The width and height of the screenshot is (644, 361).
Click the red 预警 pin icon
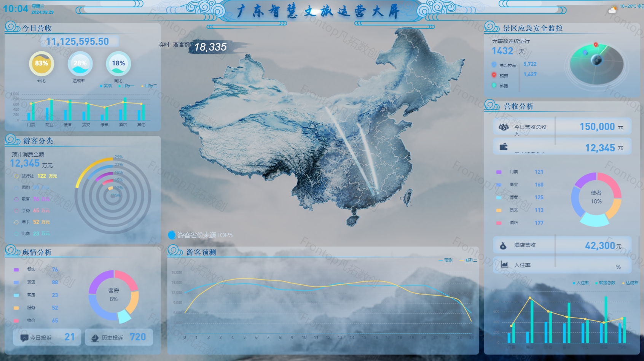(494, 75)
